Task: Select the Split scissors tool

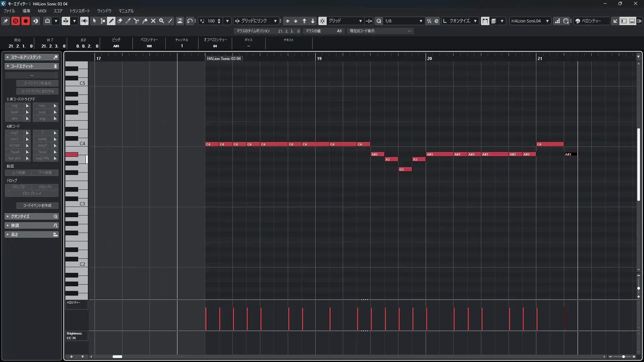Action: tap(137, 21)
